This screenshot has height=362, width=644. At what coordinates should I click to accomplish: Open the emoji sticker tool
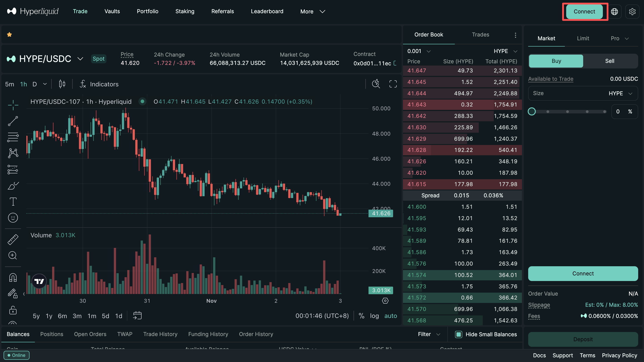click(13, 218)
